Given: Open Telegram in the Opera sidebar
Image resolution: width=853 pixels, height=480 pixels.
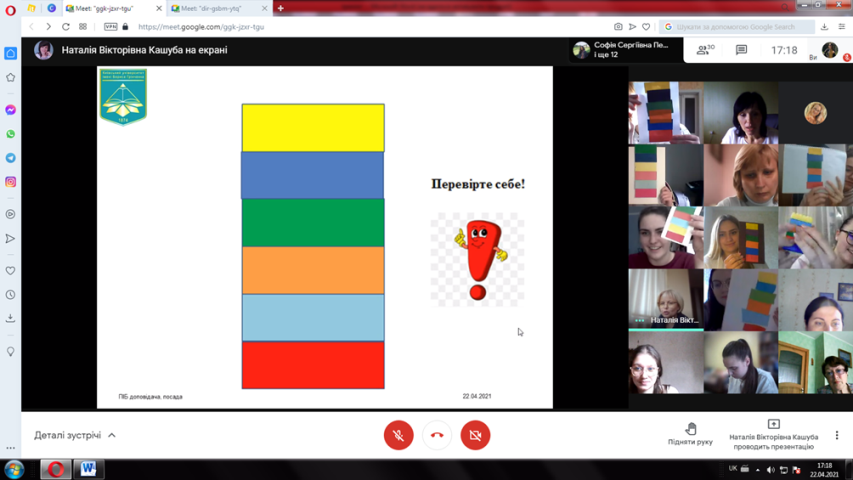Looking at the screenshot, I should click(x=11, y=158).
